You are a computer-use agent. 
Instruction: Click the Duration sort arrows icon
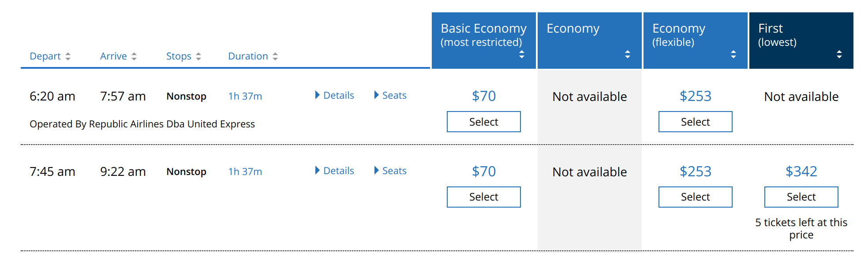click(275, 56)
